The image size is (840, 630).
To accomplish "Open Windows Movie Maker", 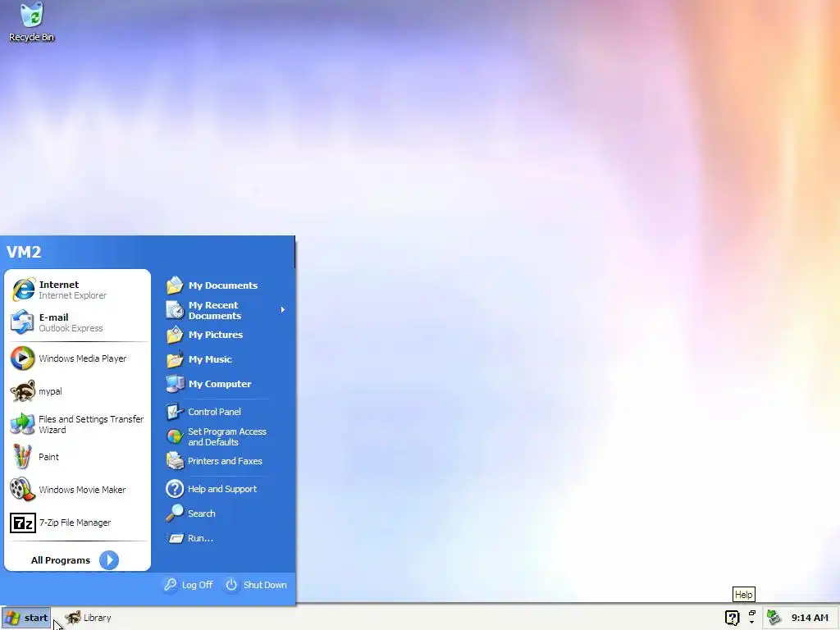I will (x=78, y=490).
